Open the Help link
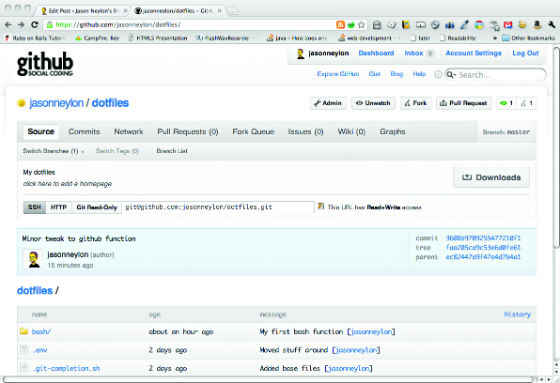Viewport: 560px width, 383px height. click(419, 74)
